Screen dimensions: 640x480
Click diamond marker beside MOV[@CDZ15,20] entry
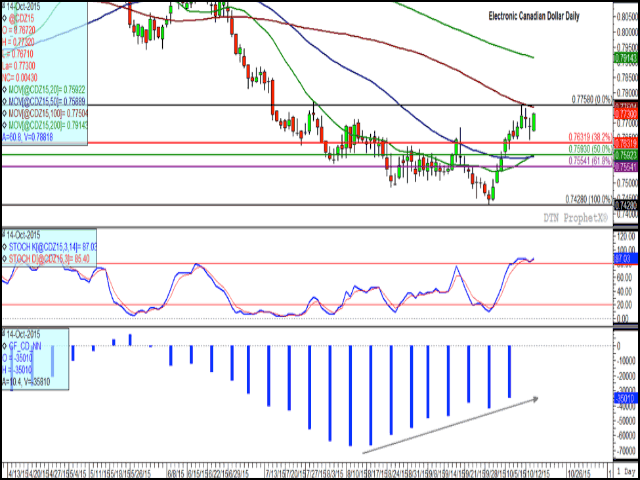4,88
